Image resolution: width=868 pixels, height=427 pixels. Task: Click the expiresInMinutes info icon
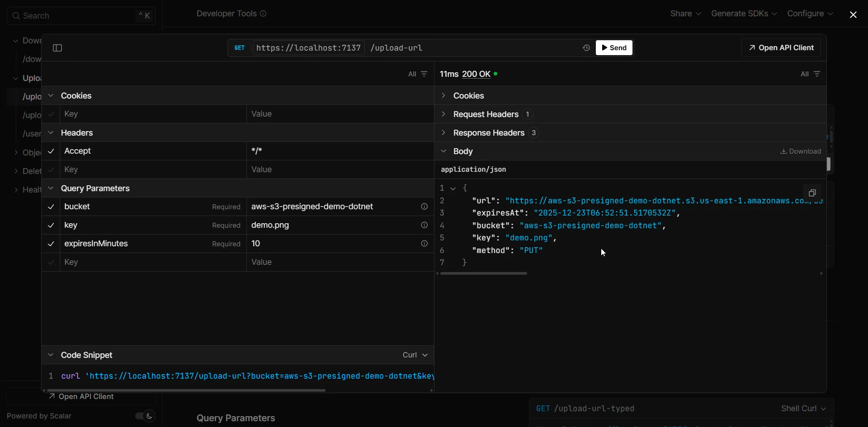[x=424, y=244]
